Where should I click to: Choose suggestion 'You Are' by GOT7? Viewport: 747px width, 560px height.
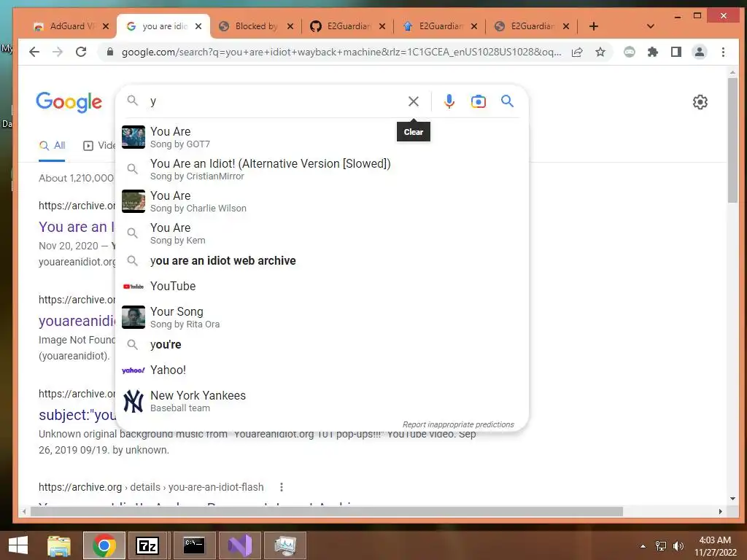(x=322, y=137)
